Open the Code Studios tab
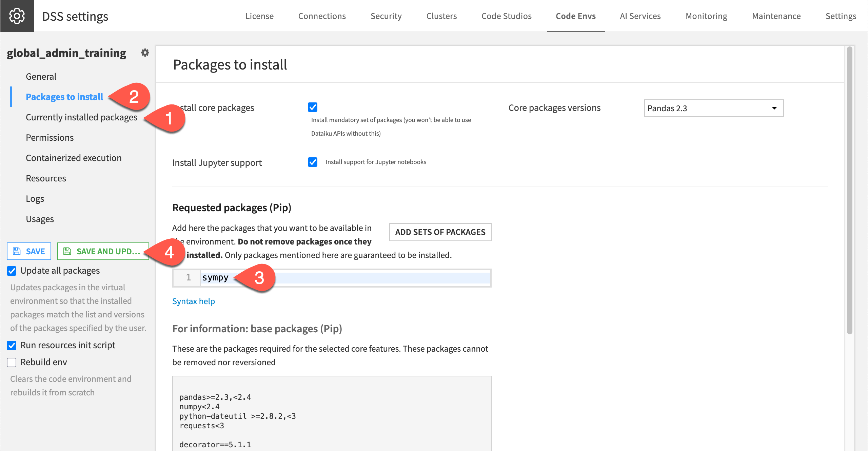This screenshot has width=868, height=451. [x=506, y=16]
